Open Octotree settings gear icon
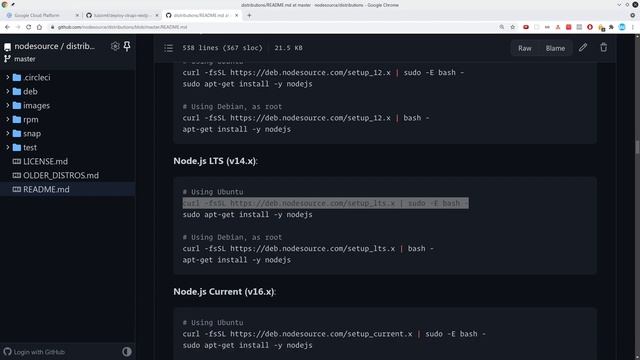The image size is (640, 360). [115, 47]
